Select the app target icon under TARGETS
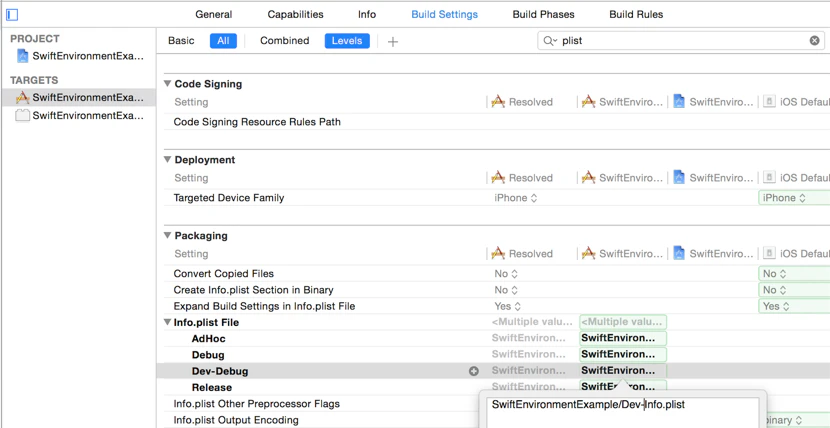830x428 pixels. pyautogui.click(x=22, y=97)
